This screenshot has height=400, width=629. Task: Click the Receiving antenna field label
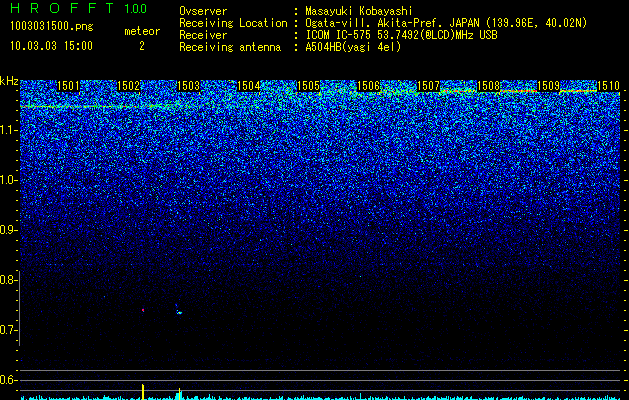230,47
